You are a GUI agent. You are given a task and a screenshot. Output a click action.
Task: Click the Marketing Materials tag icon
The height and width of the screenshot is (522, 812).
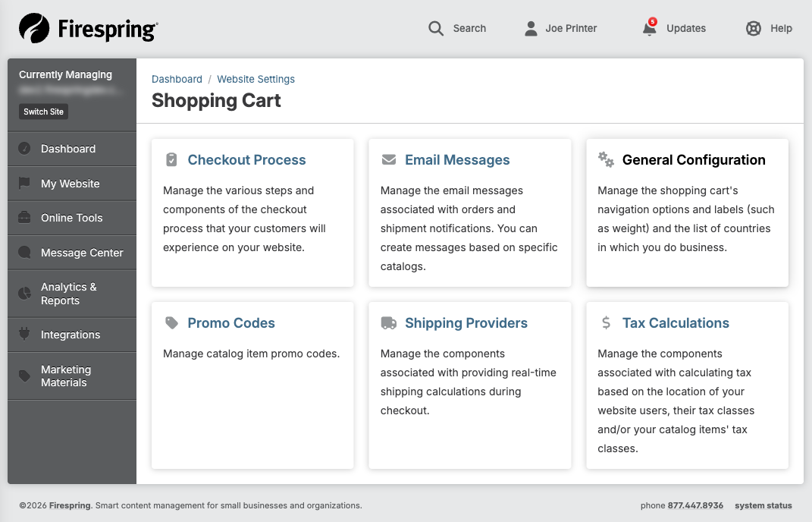tap(24, 376)
